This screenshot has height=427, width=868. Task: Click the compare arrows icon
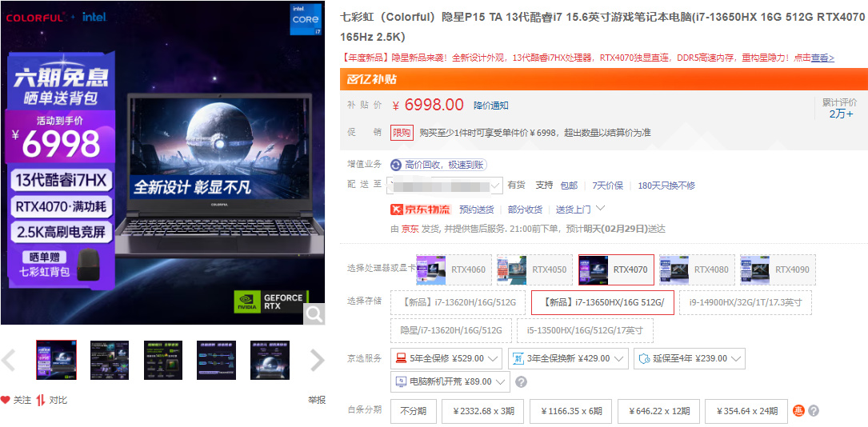[41, 400]
